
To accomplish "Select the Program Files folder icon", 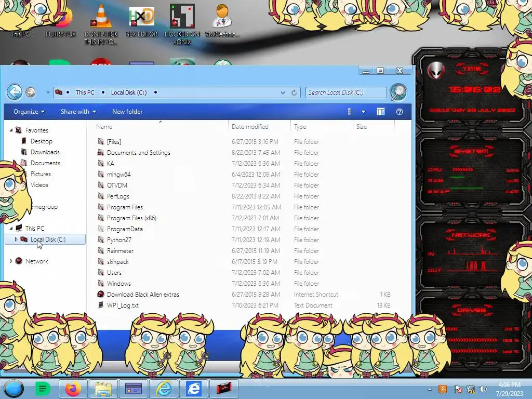I will click(100, 207).
